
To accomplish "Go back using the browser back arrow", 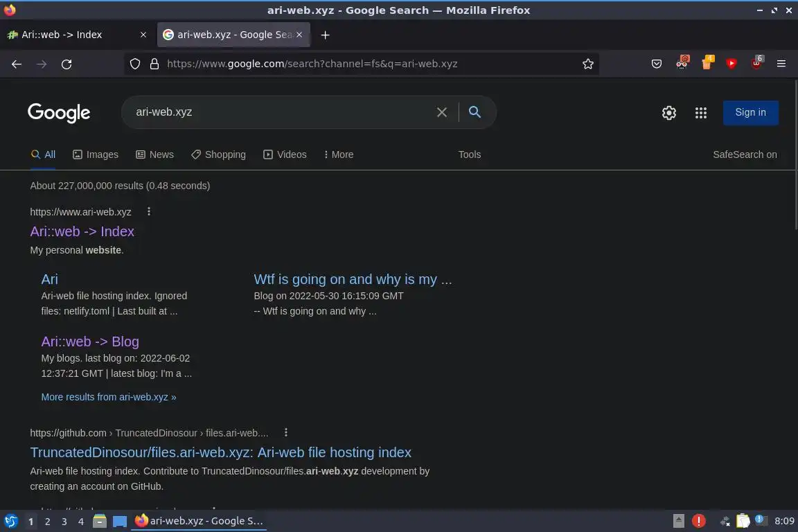I will (x=17, y=64).
